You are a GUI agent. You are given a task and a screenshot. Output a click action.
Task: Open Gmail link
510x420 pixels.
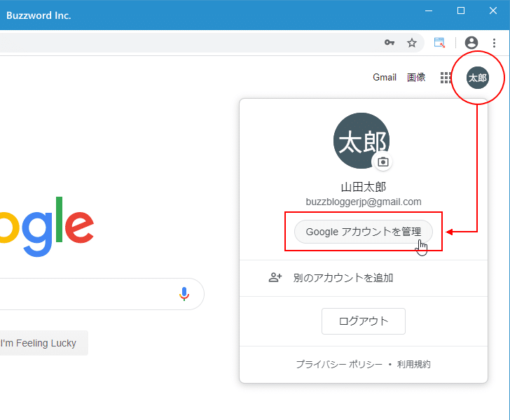pos(385,78)
